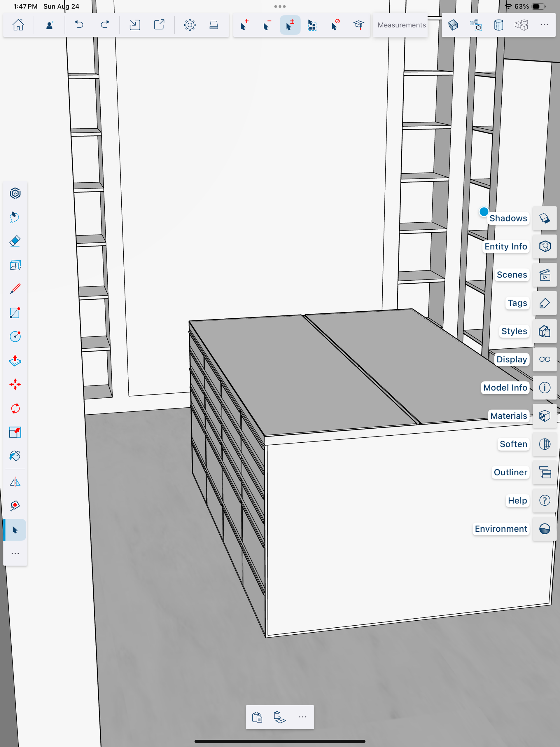
Task: Enable subtract-from-selection mode arrow
Action: pyautogui.click(x=267, y=25)
